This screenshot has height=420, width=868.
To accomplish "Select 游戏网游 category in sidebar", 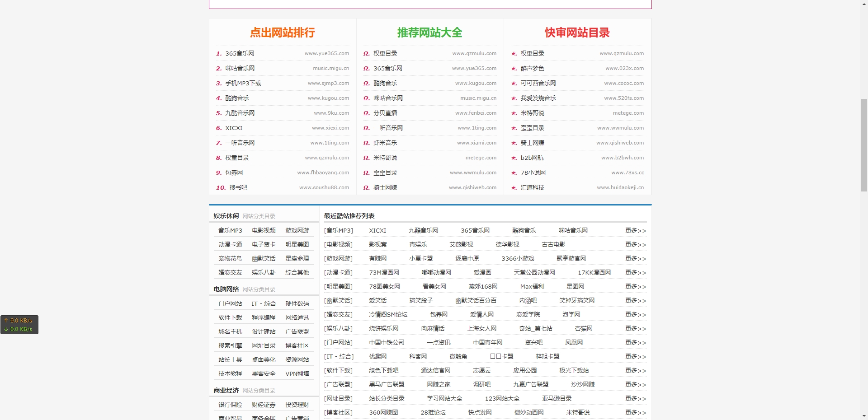I will pyautogui.click(x=297, y=230).
